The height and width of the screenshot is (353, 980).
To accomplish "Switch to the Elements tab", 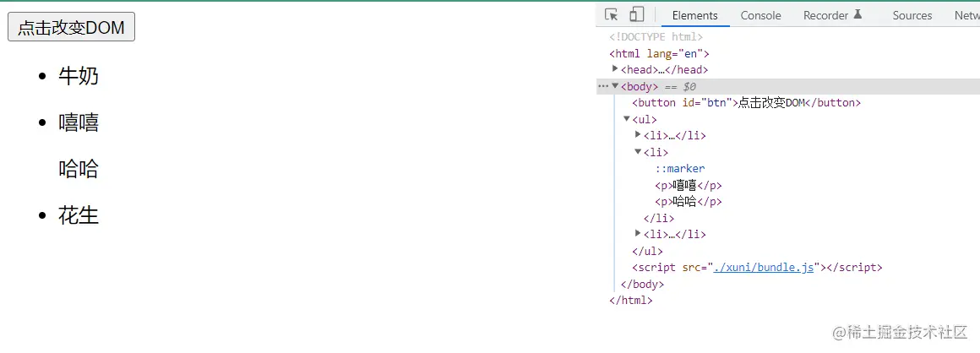I will click(695, 15).
